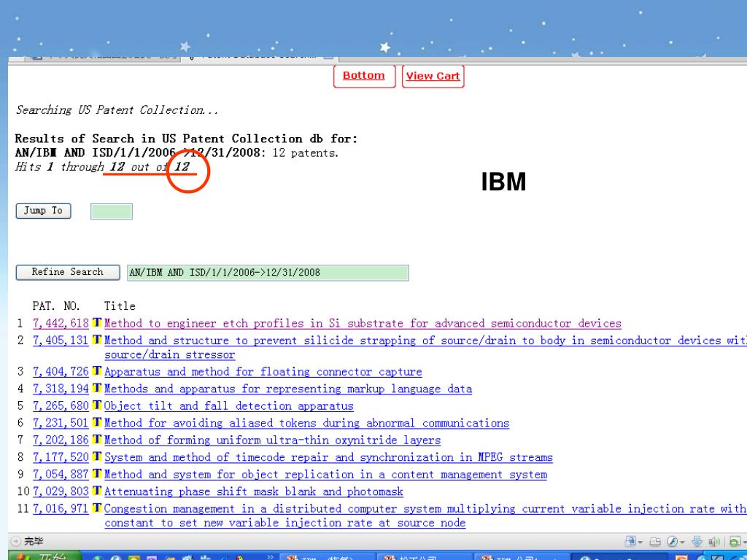Open 'Object tilt and fall detection apparatus' link
This screenshot has height=560, width=747.
(x=228, y=406)
